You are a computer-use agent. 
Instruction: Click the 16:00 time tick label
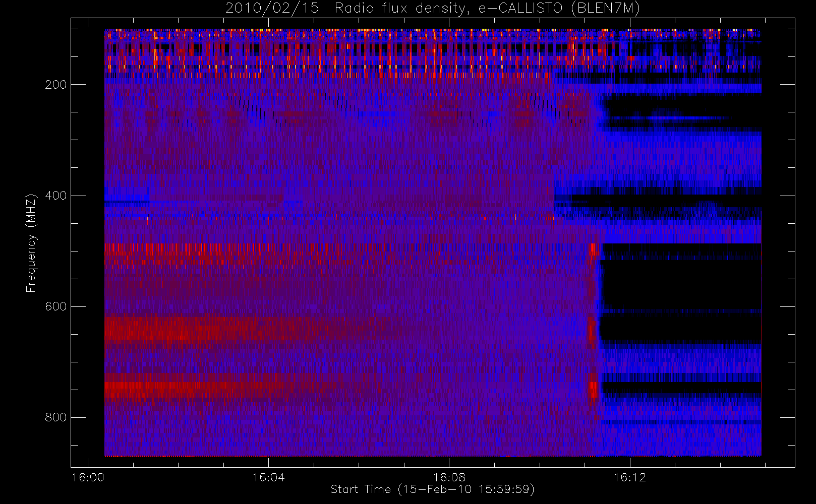click(x=88, y=477)
